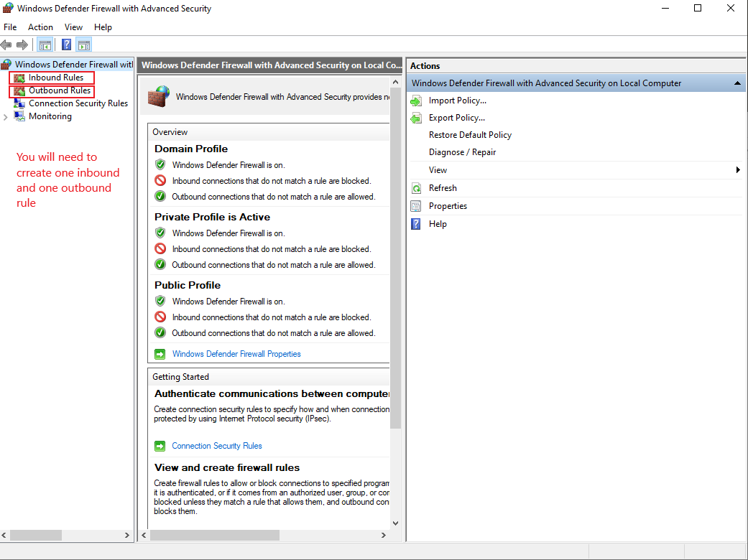Click View and create firewall rules heading

click(x=227, y=467)
